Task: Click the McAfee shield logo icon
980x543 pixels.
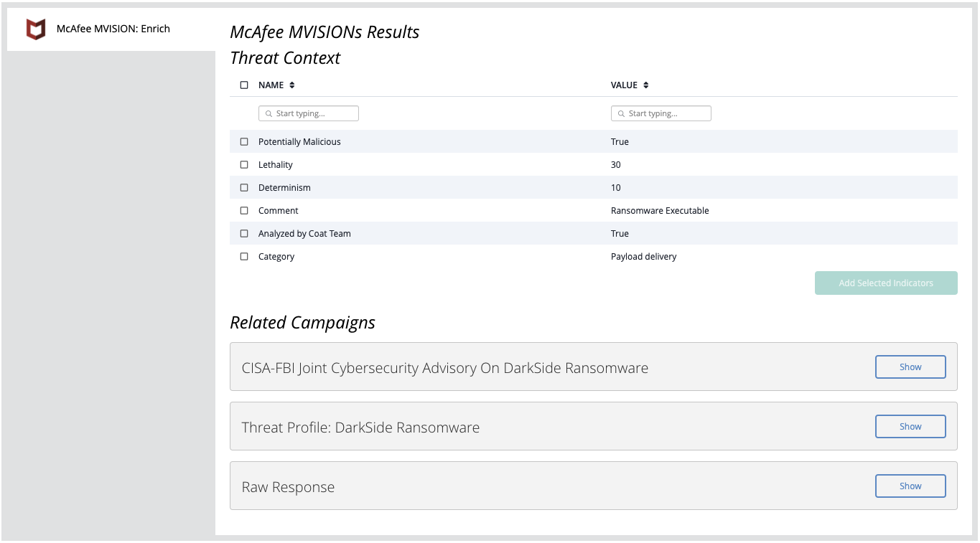Action: pos(36,29)
